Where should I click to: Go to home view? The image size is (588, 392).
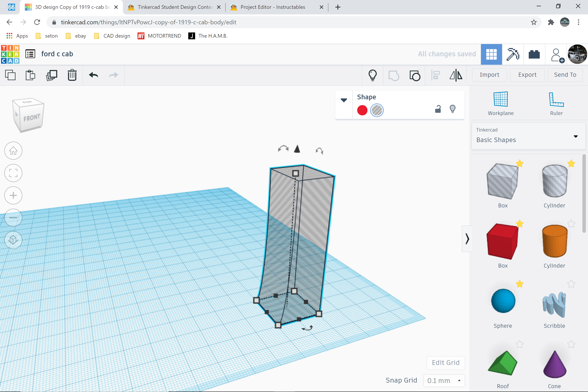click(13, 150)
